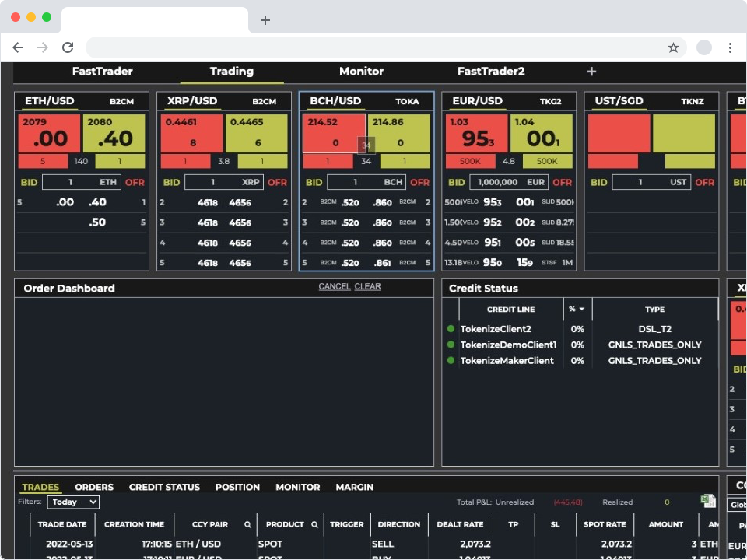Screen dimensions: 747x560
Task: Click the browser forward arrow
Action: (43, 47)
